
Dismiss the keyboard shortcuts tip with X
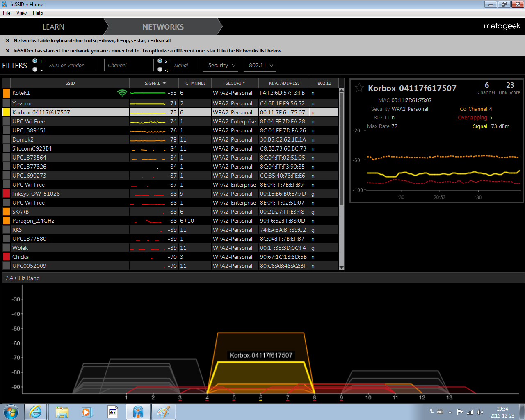(7, 41)
